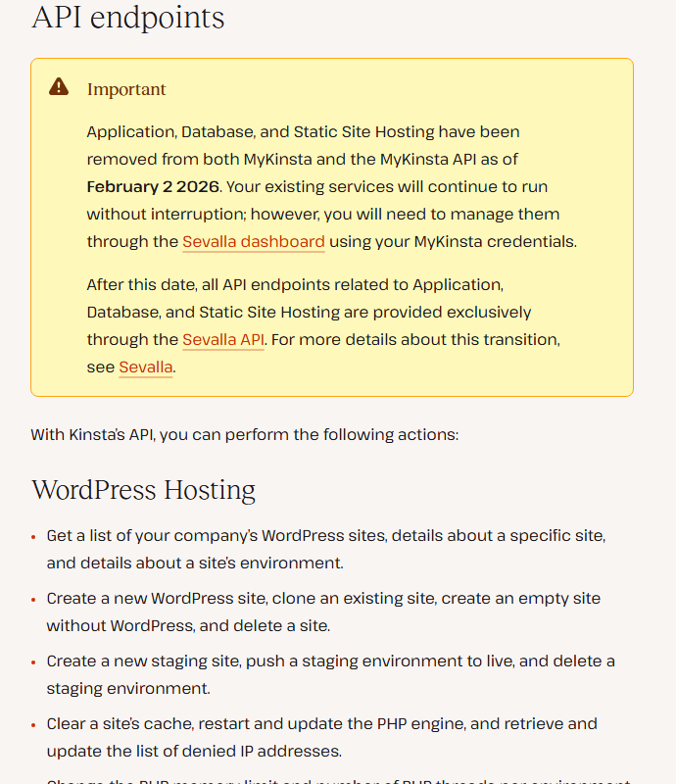The width and height of the screenshot is (676, 784).
Task: Click the warning triangle icon beside Important
Action: [x=59, y=87]
